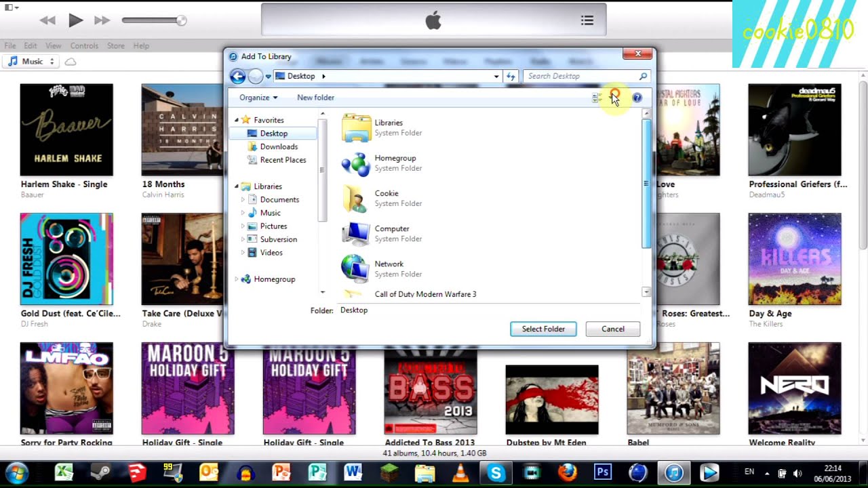Click the iCloud icon next to Music
The width and height of the screenshot is (868, 488).
point(70,62)
